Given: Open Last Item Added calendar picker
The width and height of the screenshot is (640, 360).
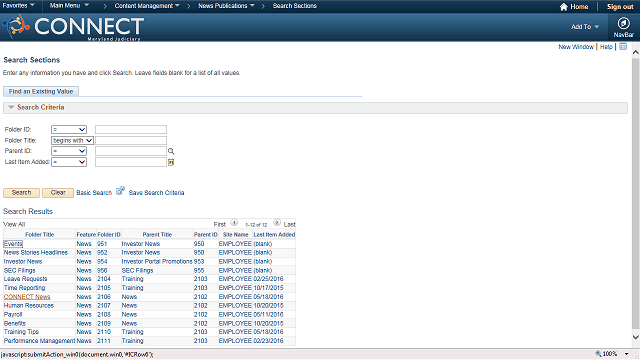Looking at the screenshot, I should point(171,162).
